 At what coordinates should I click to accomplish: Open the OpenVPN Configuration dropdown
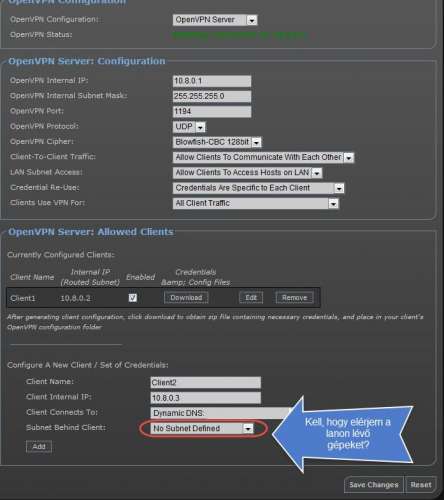pyautogui.click(x=215, y=20)
